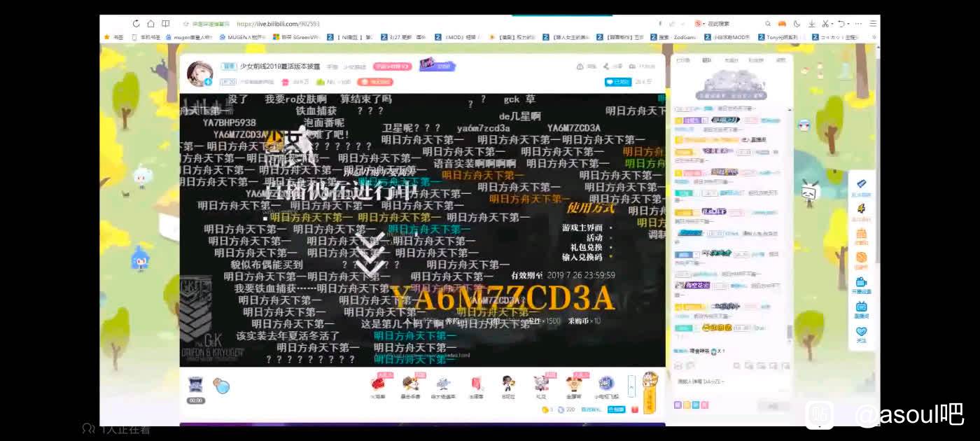Image resolution: width=980 pixels, height=441 pixels.
Task: Click the stream title 少女前线2019夏活版本披露
Action: 280,66
